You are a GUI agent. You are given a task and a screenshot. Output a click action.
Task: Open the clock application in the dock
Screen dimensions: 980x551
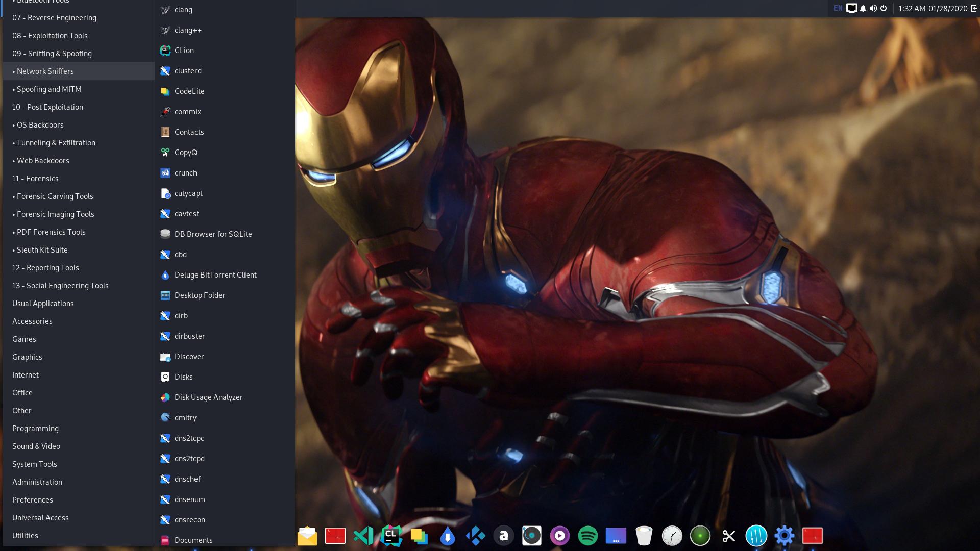(672, 536)
